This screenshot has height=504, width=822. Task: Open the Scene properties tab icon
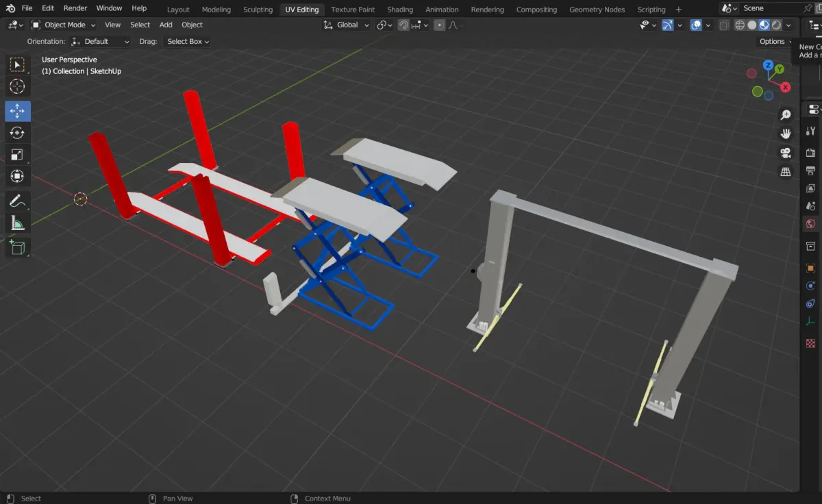pos(811,205)
